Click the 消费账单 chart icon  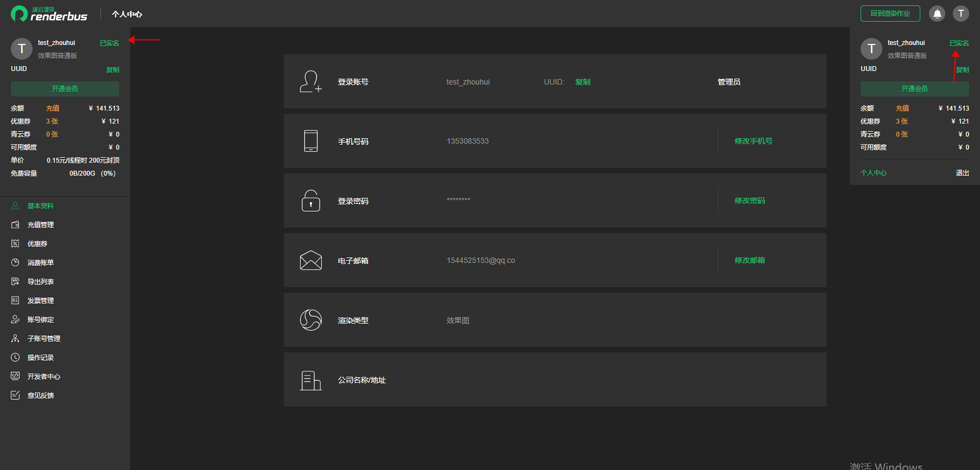(x=15, y=262)
